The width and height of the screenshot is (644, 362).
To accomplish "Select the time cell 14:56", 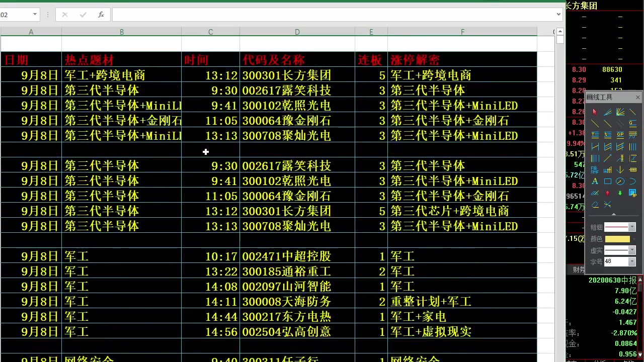I will pos(210,332).
